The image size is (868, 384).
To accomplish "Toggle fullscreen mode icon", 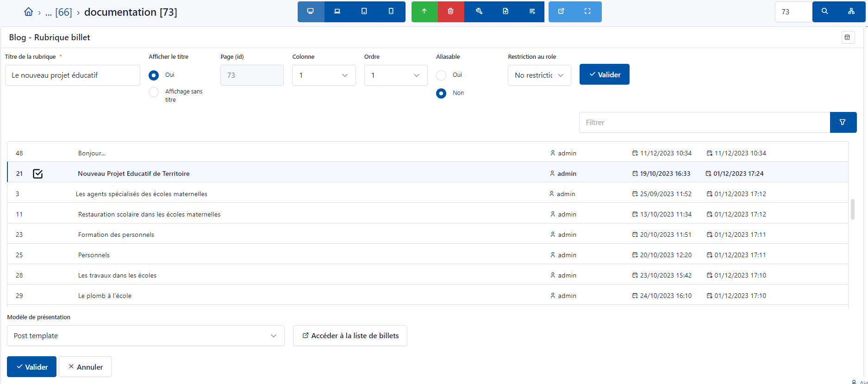I will [x=587, y=12].
